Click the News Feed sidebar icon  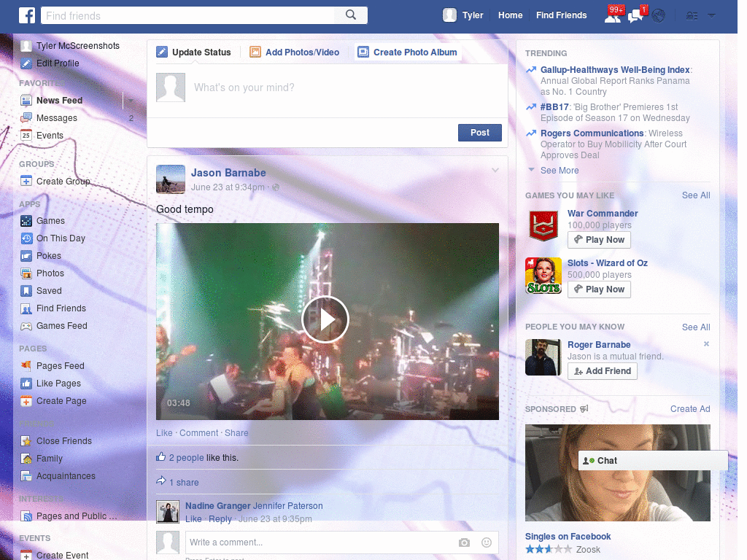tap(26, 101)
